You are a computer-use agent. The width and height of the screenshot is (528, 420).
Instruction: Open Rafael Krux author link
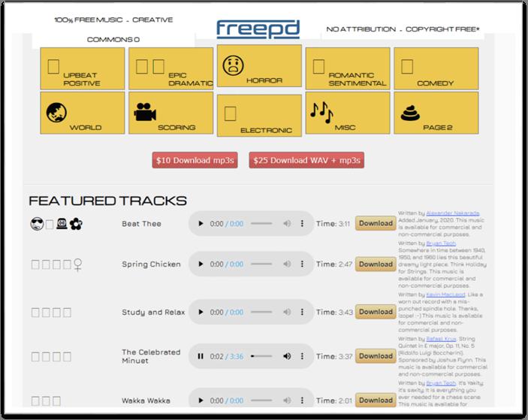pos(441,339)
